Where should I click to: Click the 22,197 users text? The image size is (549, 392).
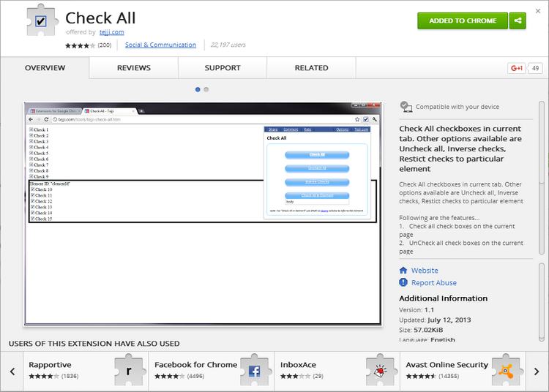point(228,45)
